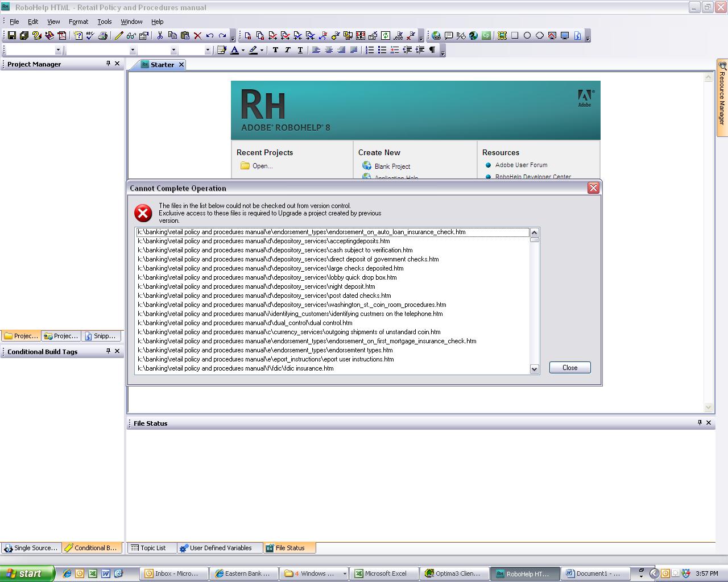Click the Undo arrow icon
The image size is (728, 582).
point(210,35)
